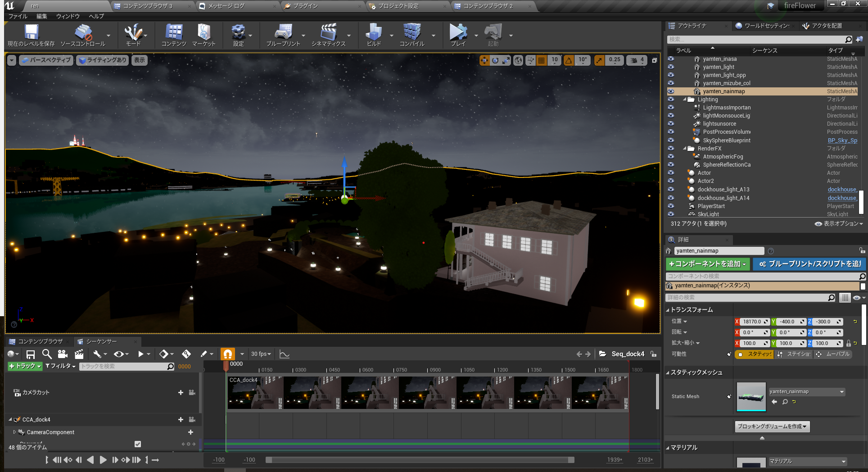This screenshot has height=472, width=868.
Task: Click the green Add Track button
Action: [x=25, y=366]
